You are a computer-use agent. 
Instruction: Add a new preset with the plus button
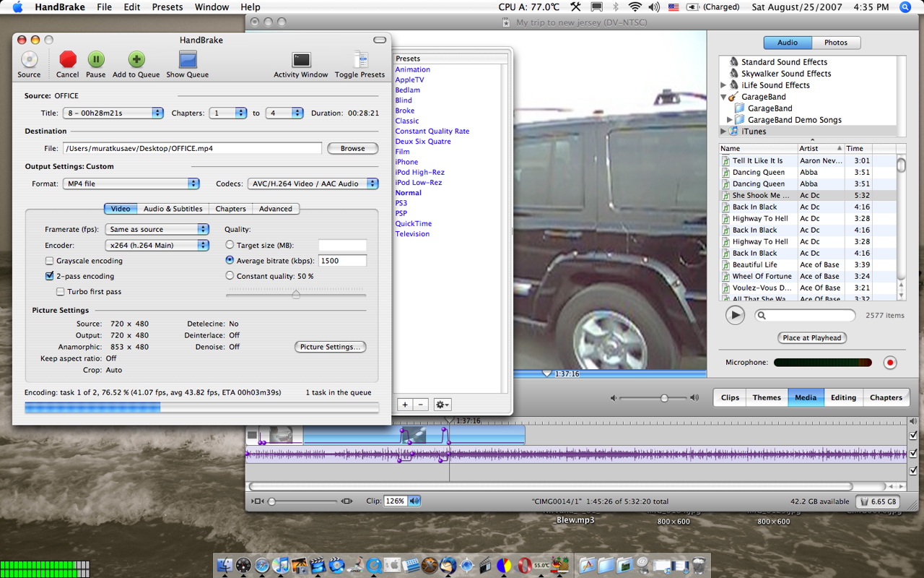405,405
